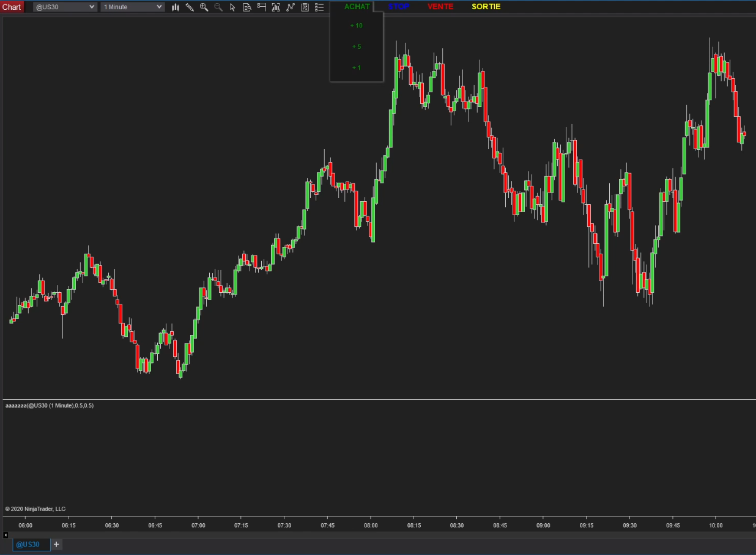Click the 10:00 time axis label
Screen dimensions: 756x555
716,526
